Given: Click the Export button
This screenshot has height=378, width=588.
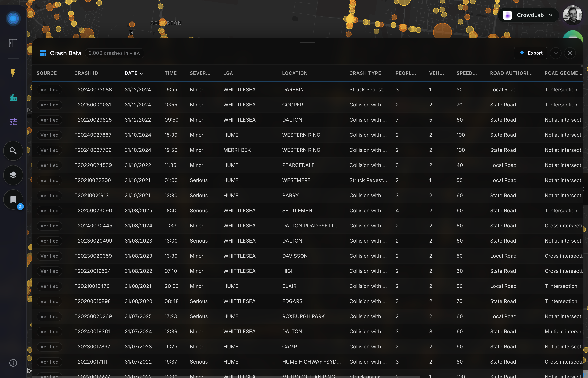Looking at the screenshot, I should click(530, 53).
